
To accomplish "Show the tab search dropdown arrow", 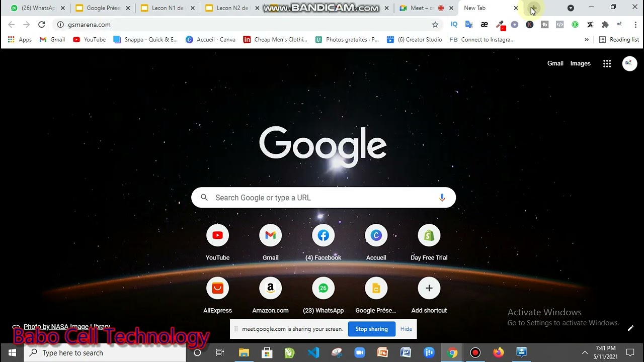I will pyautogui.click(x=571, y=8).
